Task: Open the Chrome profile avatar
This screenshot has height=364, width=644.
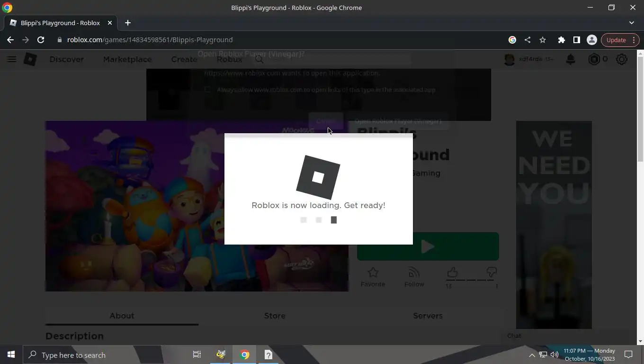Action: coord(592,40)
